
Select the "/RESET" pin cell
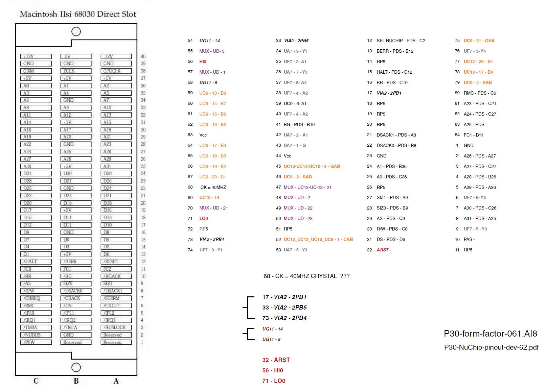point(116,262)
